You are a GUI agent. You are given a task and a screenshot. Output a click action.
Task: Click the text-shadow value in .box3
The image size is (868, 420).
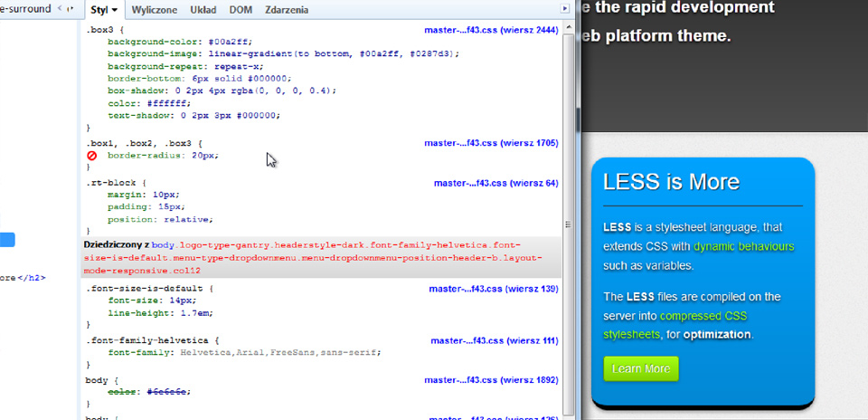(228, 115)
